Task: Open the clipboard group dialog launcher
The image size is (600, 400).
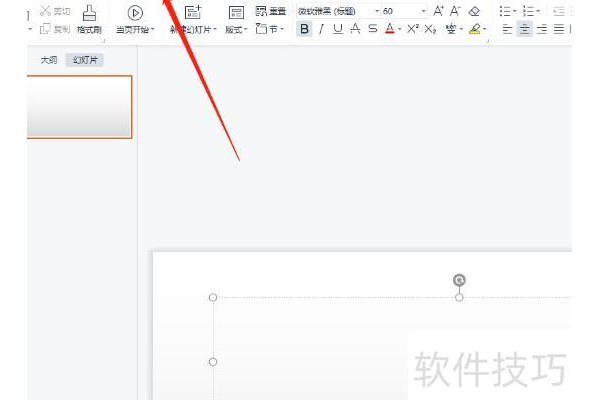Action: tap(104, 41)
